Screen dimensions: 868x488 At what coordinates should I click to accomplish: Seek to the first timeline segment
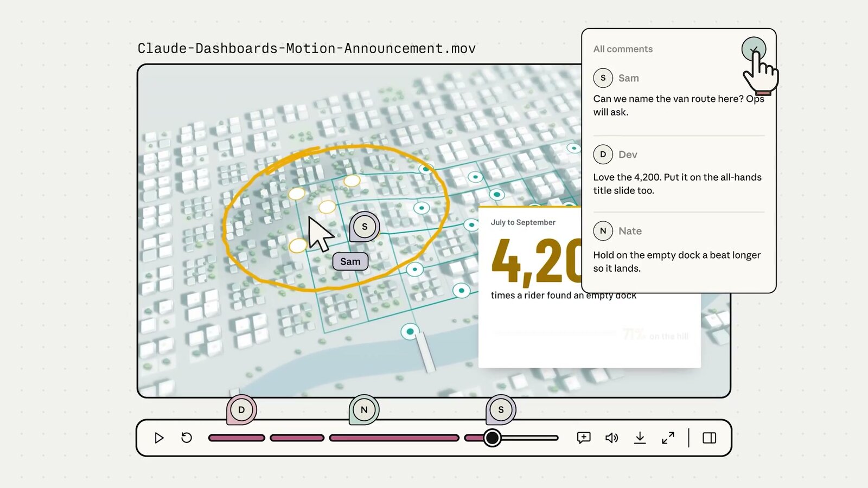[237, 438]
